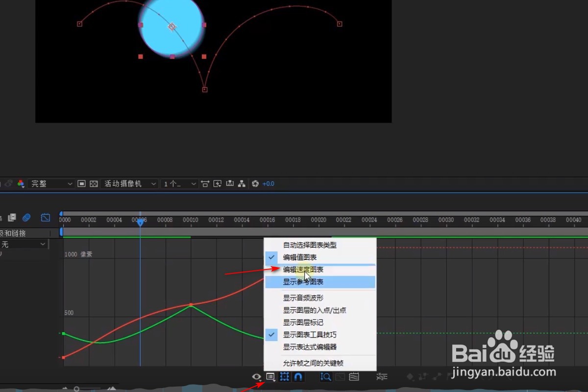Click 00002 on the time ruler
The image size is (588, 392).
click(x=89, y=220)
